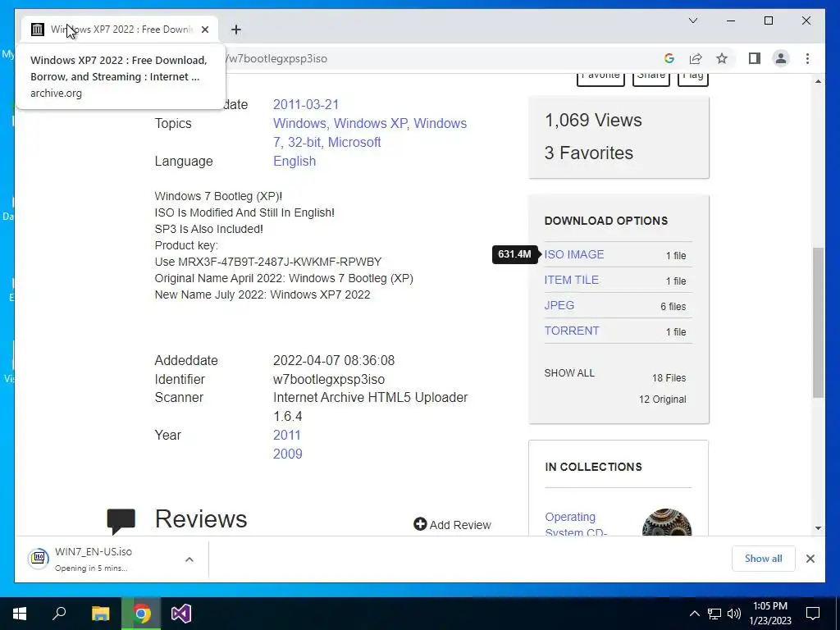Click the scroll down arrow

tap(818, 527)
